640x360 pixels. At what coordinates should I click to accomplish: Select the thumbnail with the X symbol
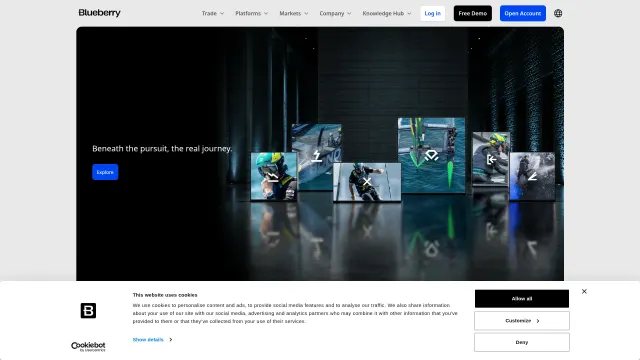point(367,182)
